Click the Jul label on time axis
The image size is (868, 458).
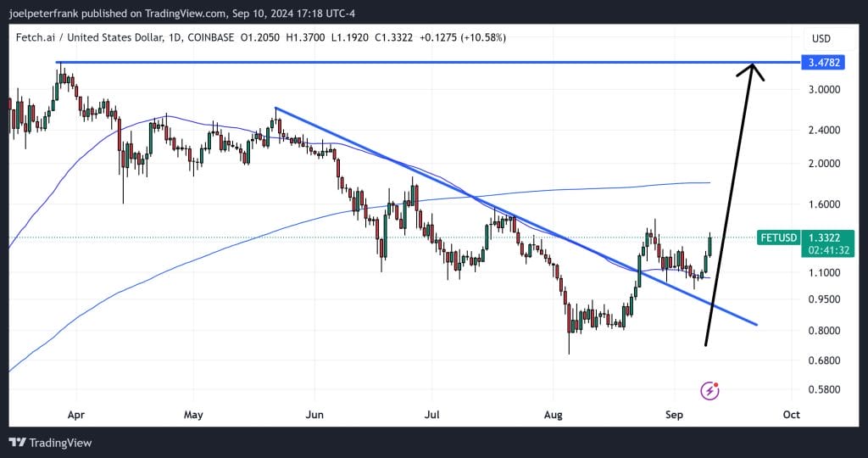432,415
